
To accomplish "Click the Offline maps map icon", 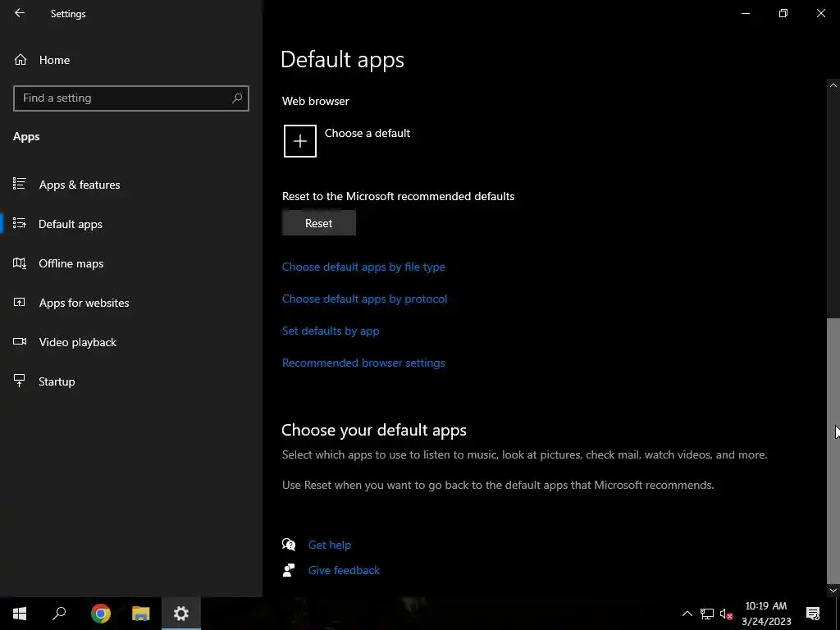I will [x=20, y=263].
